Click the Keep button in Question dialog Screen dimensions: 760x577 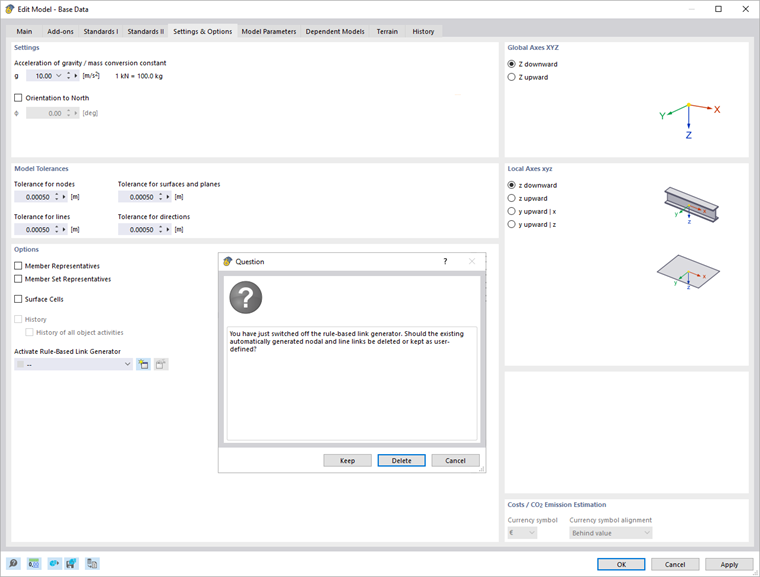point(348,461)
